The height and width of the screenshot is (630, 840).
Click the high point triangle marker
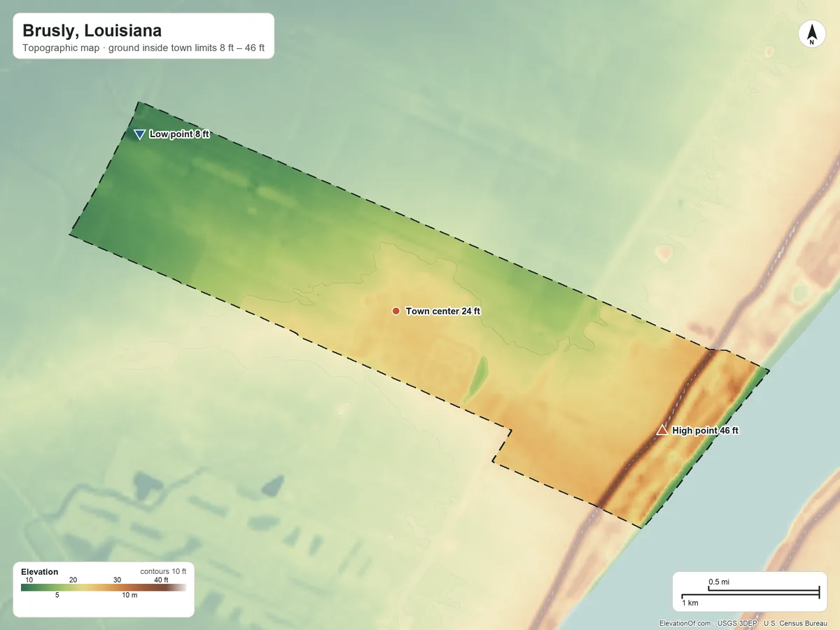[x=661, y=430]
